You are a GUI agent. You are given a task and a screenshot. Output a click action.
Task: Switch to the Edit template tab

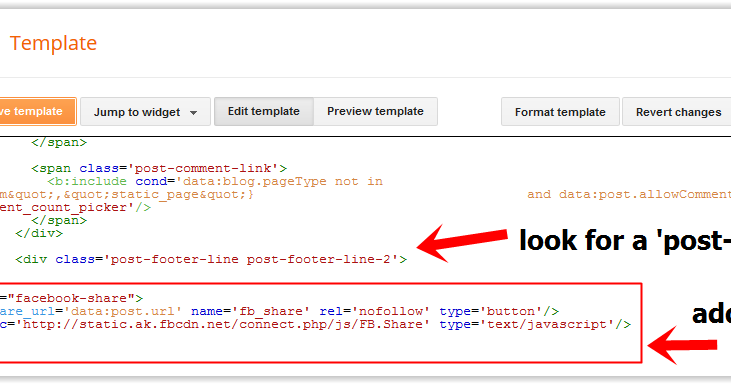click(264, 111)
